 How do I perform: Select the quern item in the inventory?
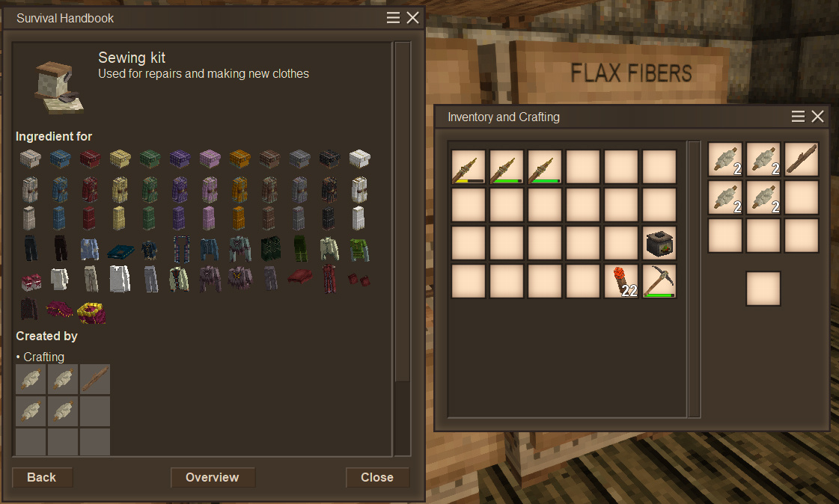[659, 242]
